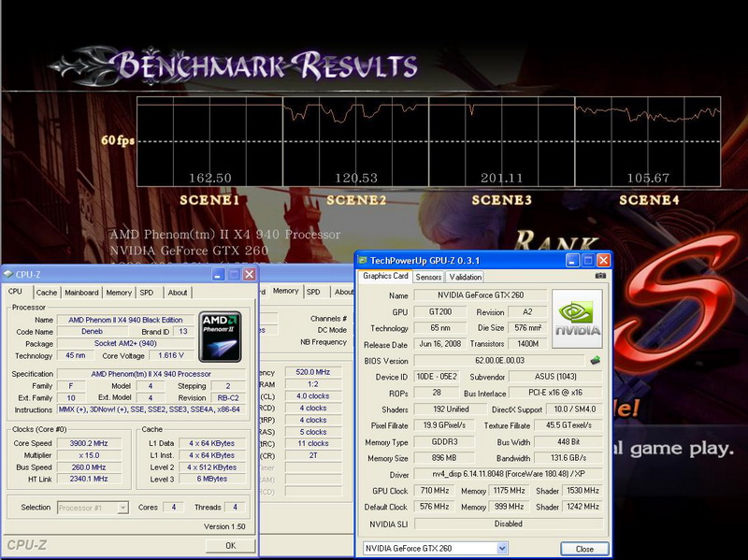Click the Threads value 4 in CPU-Z
The image size is (748, 560).
[235, 507]
